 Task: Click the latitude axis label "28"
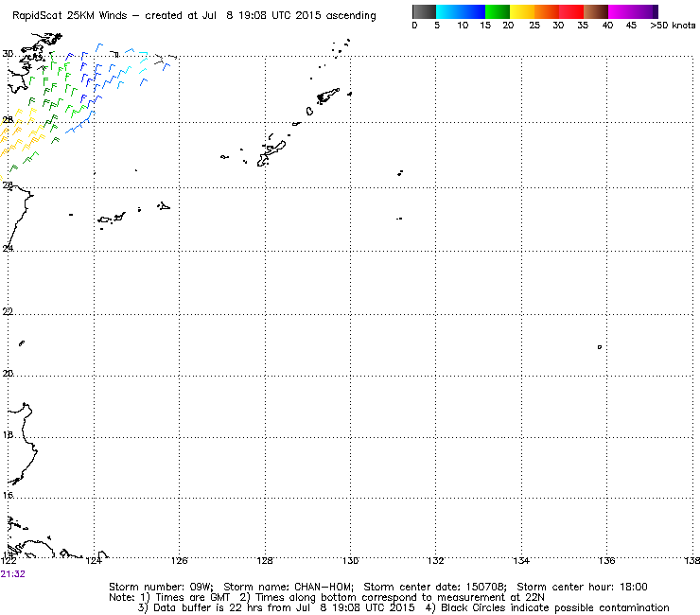[8, 120]
